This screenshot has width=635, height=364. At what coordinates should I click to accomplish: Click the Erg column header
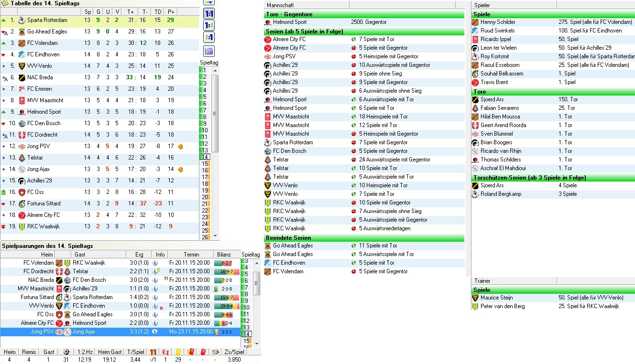pos(139,255)
